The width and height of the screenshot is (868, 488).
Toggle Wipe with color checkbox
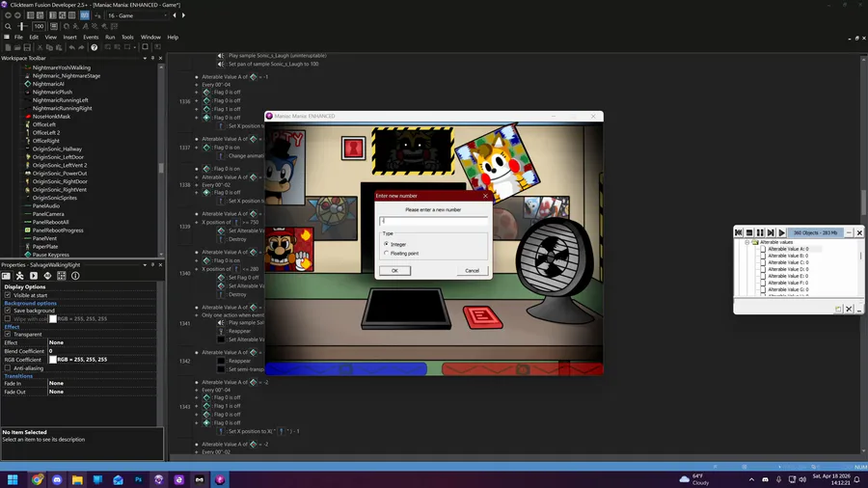[x=8, y=318]
